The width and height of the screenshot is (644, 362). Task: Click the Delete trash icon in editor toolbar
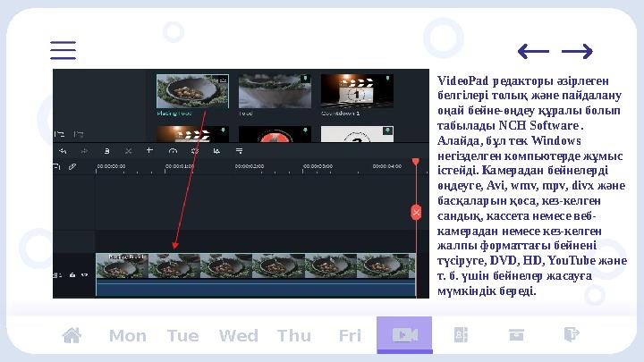coord(106,151)
